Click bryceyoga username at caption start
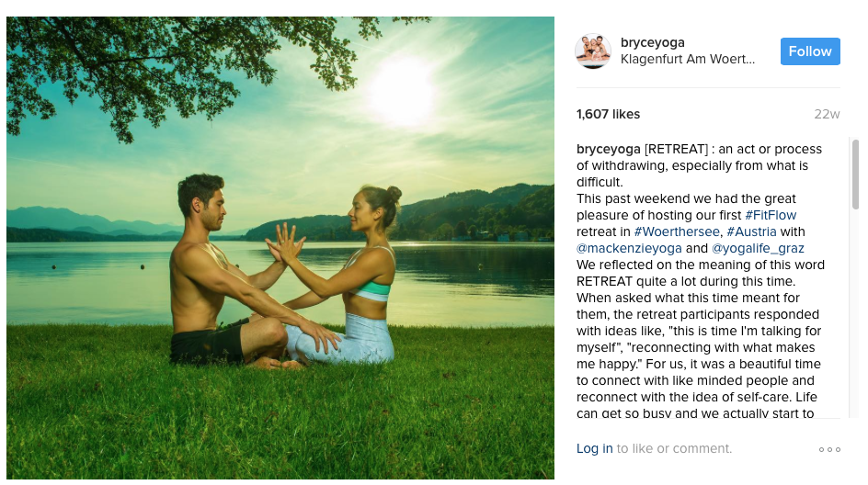Viewport: 868px width, 485px height. click(609, 150)
